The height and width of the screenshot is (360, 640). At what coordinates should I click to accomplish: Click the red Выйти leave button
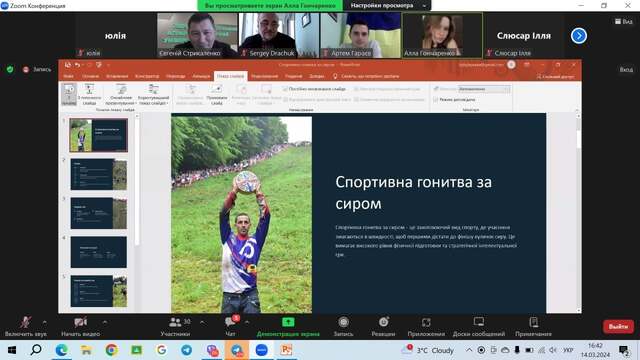tap(618, 327)
